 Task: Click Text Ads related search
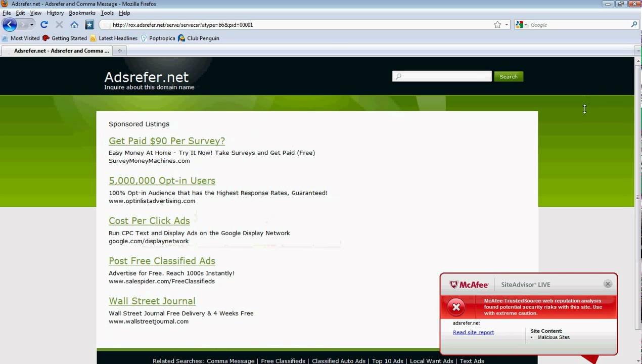(472, 361)
